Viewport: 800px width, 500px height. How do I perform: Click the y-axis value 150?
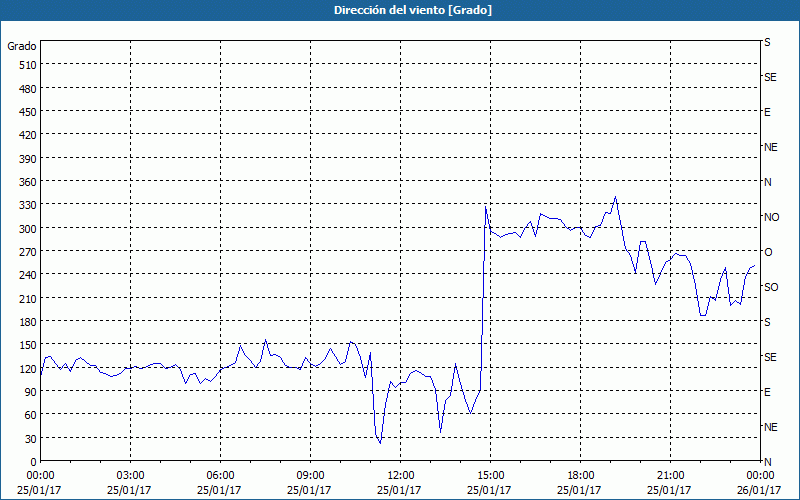point(28,345)
